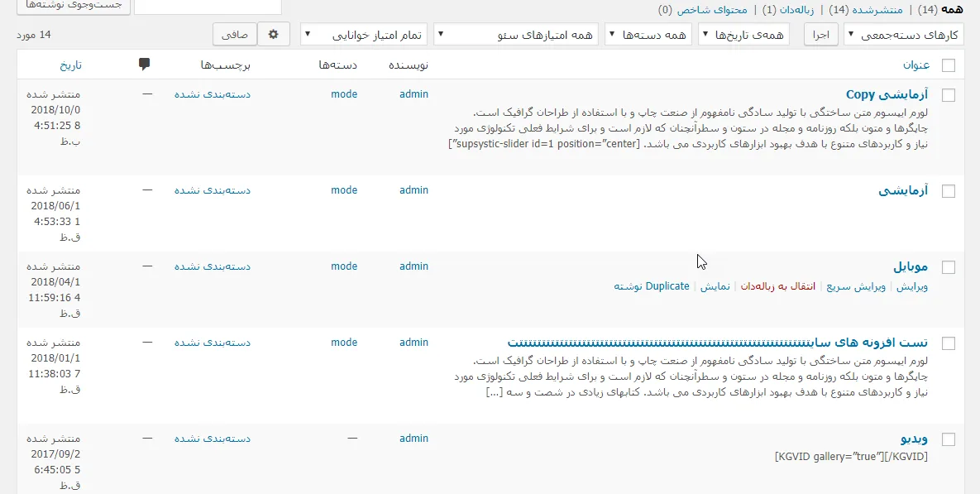This screenshot has width=980, height=494.
Task: Click دسته‌بندی نشده tag in آزمایشی Copy row
Action: (x=213, y=94)
